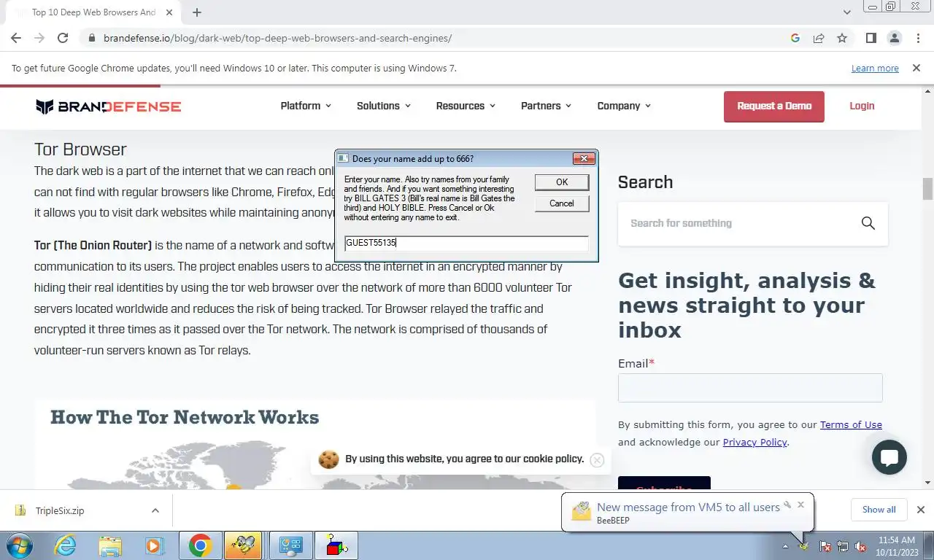
Task: Click the Request a Demo button
Action: click(x=774, y=106)
